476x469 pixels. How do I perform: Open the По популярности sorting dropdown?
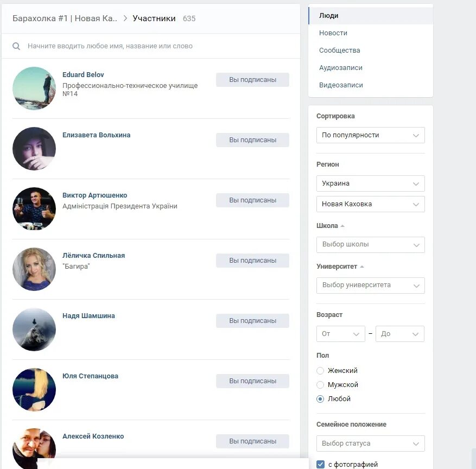point(370,135)
